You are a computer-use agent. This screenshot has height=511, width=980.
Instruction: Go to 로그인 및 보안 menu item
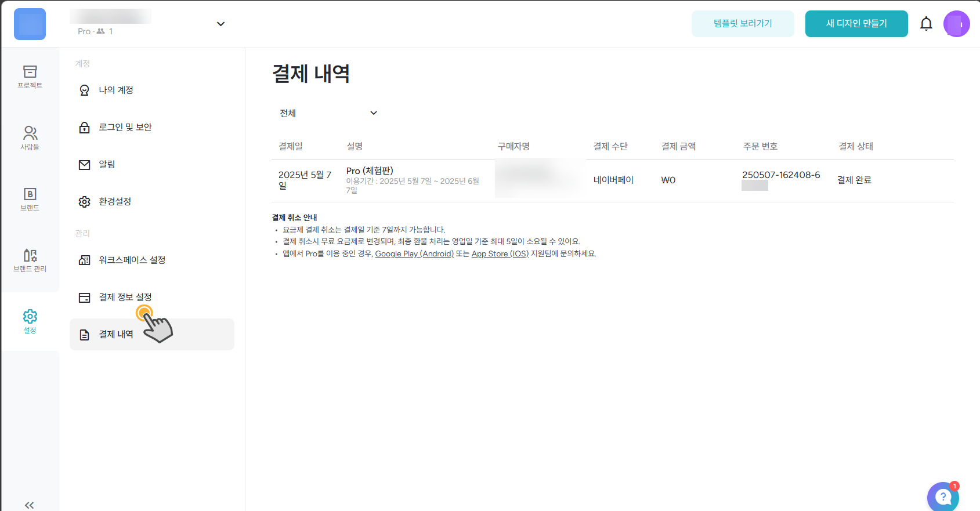pos(152,127)
